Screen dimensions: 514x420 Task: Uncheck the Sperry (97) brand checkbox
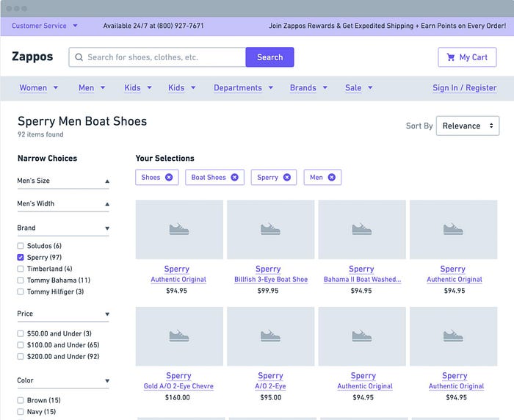point(21,258)
